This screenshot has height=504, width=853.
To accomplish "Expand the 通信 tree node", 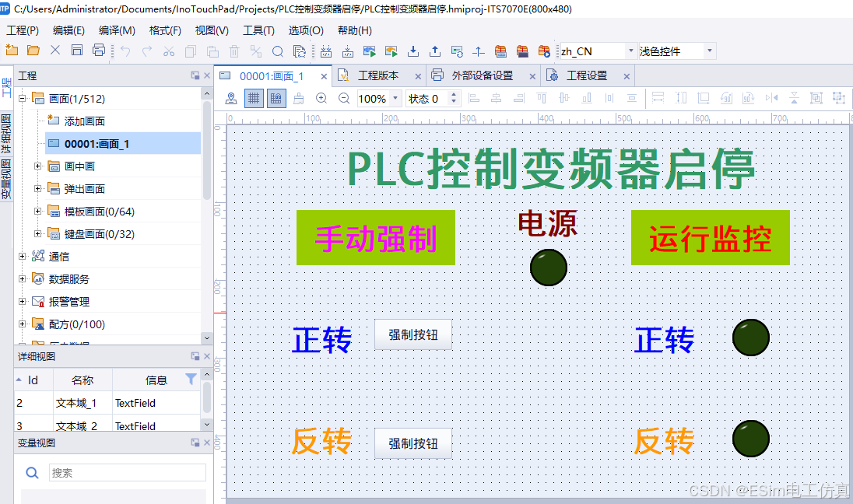I will pos(23,257).
